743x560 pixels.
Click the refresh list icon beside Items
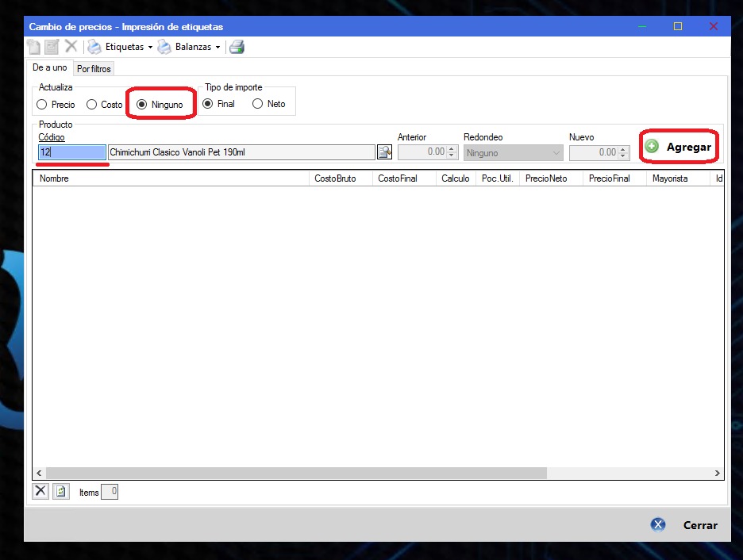click(61, 492)
